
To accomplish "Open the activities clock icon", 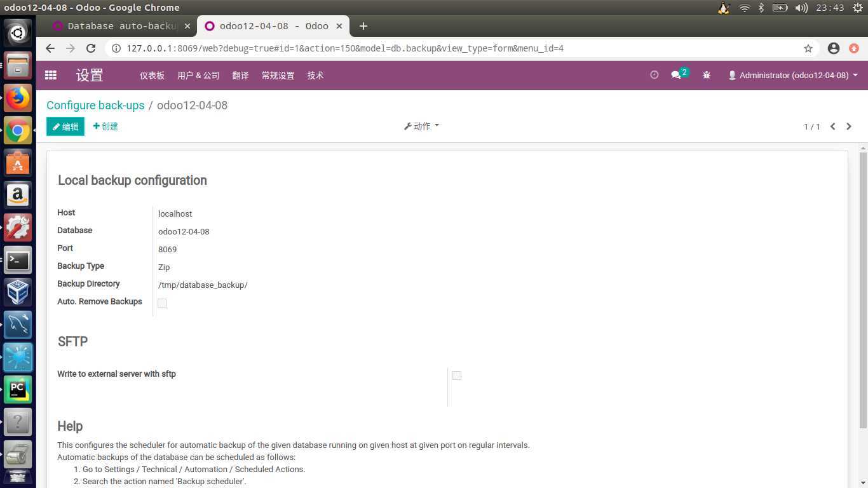I will (654, 75).
